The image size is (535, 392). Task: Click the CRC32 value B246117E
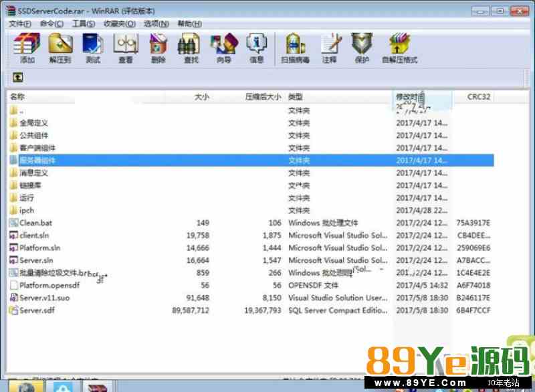click(473, 298)
